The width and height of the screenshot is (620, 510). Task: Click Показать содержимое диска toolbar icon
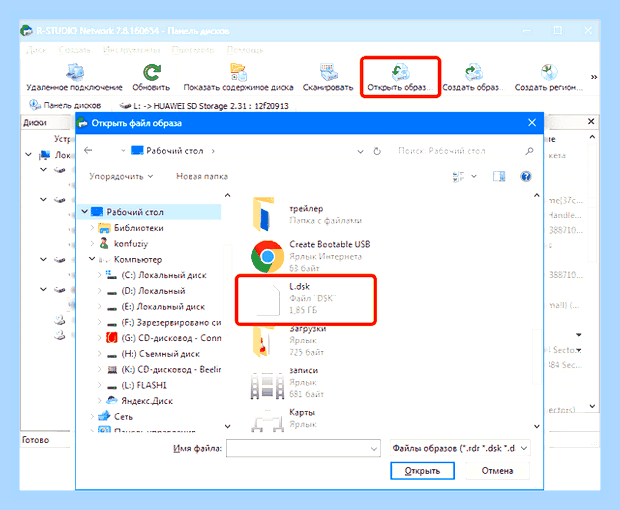pos(238,72)
